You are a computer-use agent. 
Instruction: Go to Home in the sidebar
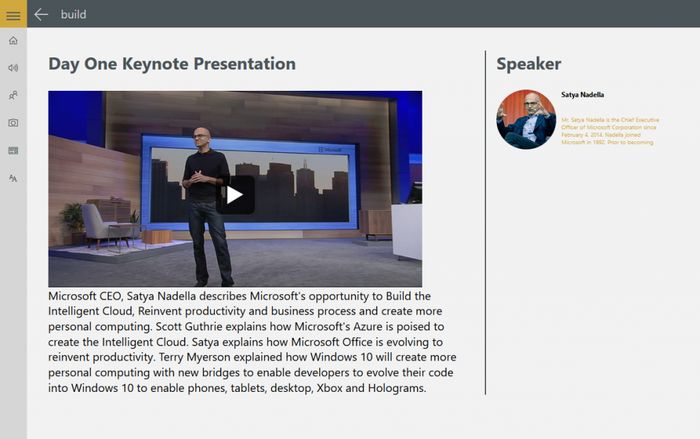point(13,41)
